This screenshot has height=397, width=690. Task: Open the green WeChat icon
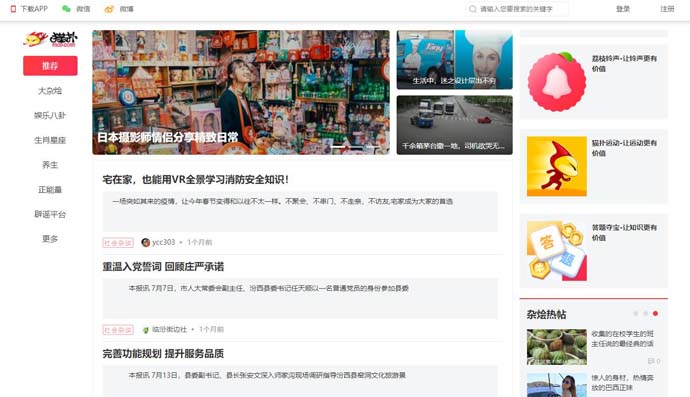coord(66,9)
